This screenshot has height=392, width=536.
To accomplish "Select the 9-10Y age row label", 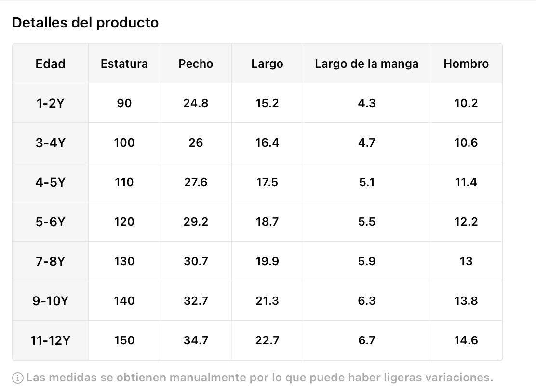I will pyautogui.click(x=50, y=301).
